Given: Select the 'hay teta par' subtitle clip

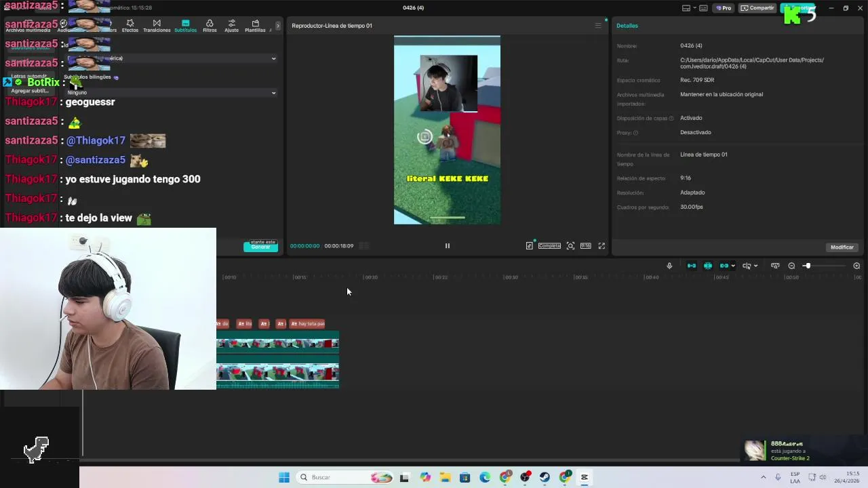Looking at the screenshot, I should (x=308, y=324).
